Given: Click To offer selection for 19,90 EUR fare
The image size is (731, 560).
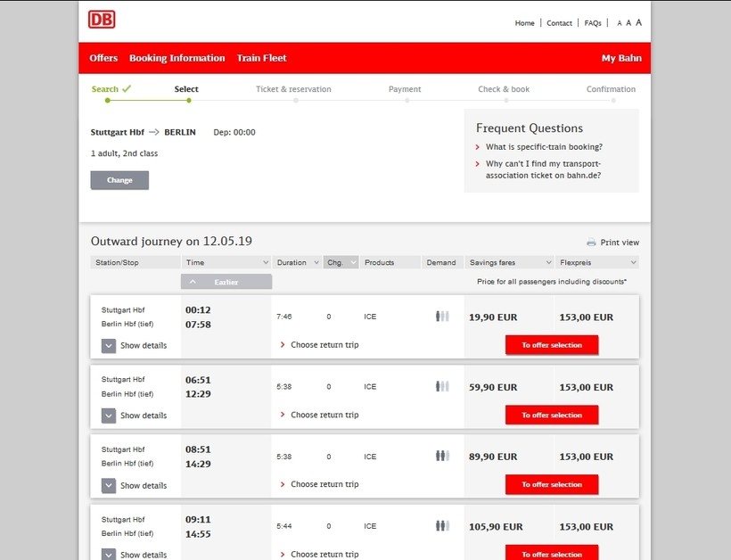Looking at the screenshot, I should pyautogui.click(x=552, y=345).
